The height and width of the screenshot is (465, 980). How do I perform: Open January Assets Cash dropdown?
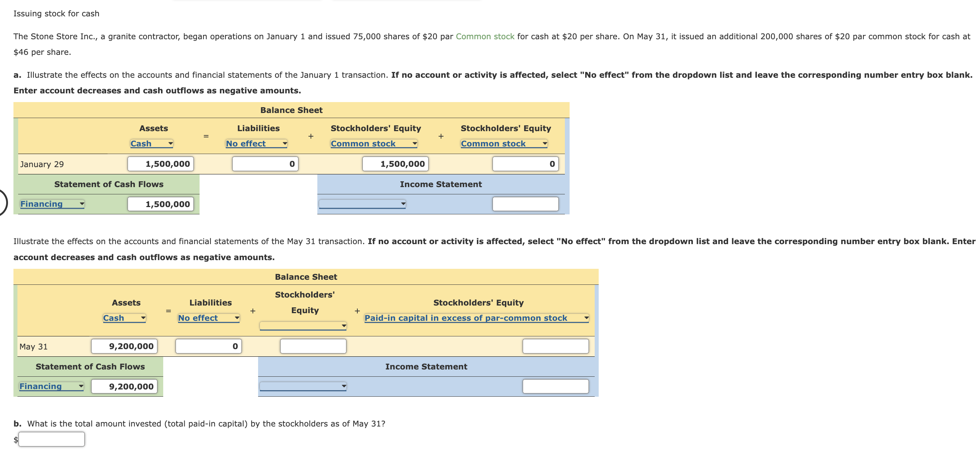(152, 144)
